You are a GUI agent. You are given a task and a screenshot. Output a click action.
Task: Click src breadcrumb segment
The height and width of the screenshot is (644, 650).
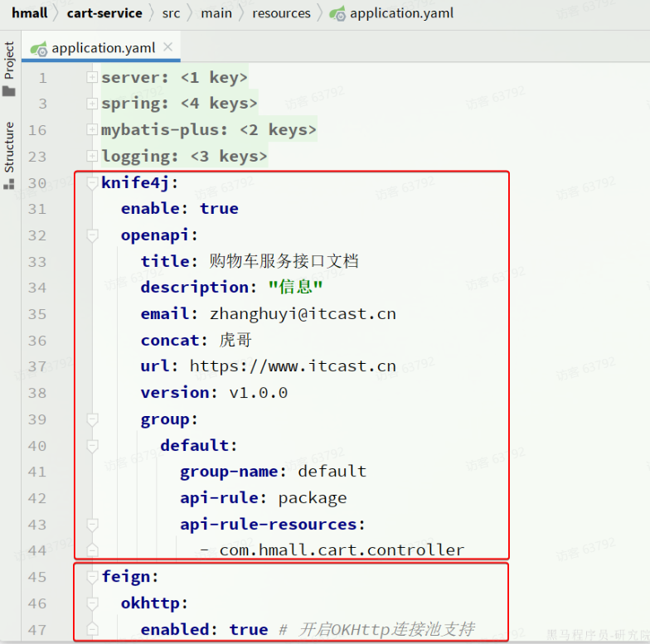(171, 13)
